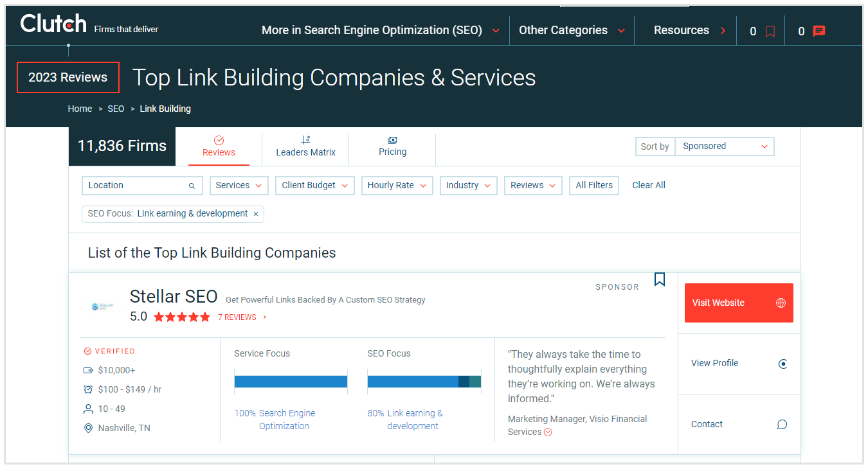Open the Services filter dropdown
This screenshot has width=868, height=469.
point(239,186)
